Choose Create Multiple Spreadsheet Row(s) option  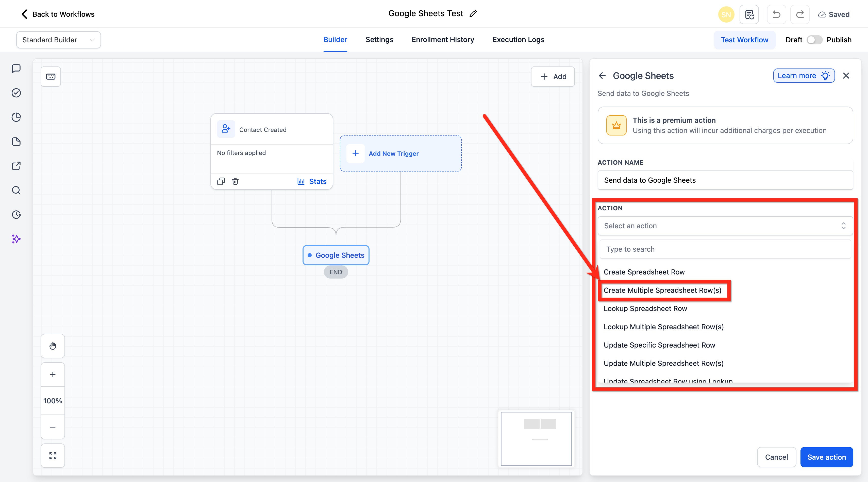point(662,290)
